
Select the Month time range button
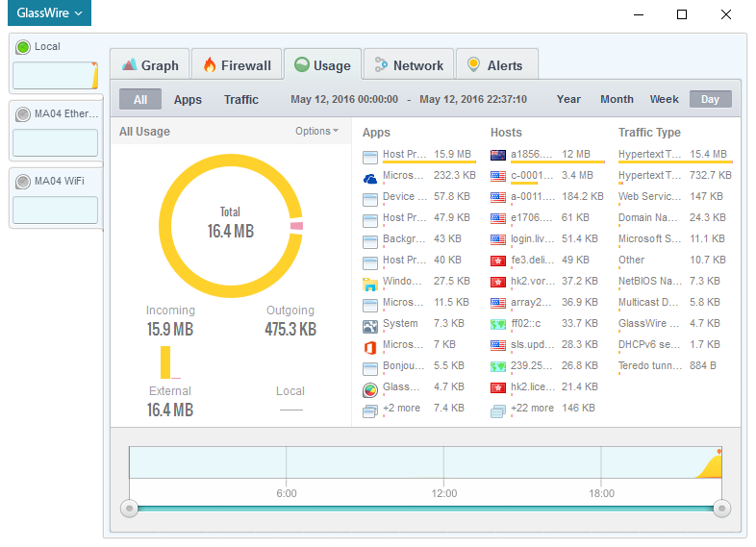[617, 100]
